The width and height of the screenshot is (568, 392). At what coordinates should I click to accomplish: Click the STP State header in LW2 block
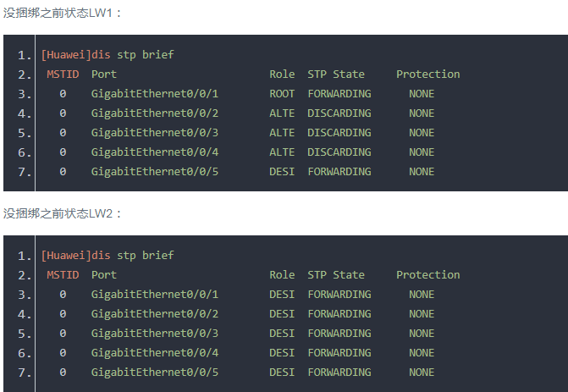click(336, 275)
